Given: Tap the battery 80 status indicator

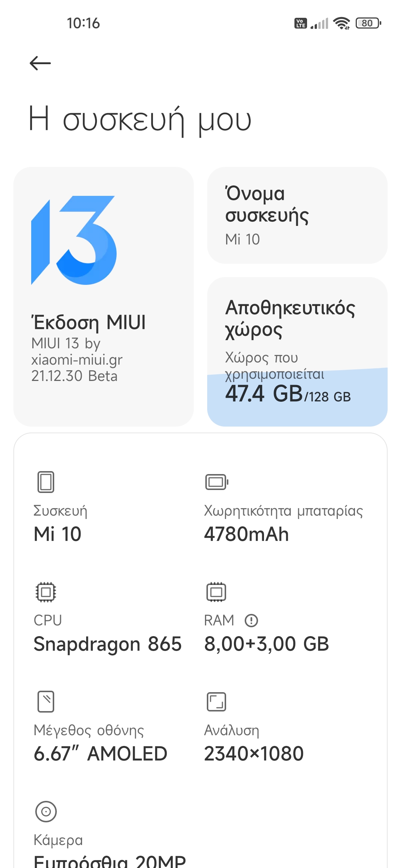Looking at the screenshot, I should 368,23.
